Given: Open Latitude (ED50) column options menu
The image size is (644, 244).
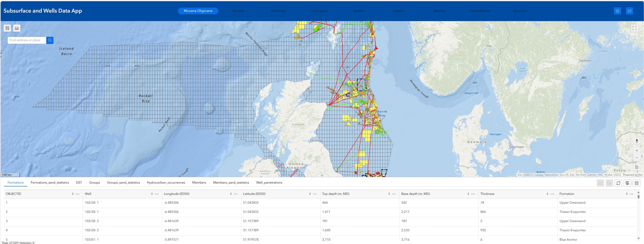Looking at the screenshot, I should 315,194.
